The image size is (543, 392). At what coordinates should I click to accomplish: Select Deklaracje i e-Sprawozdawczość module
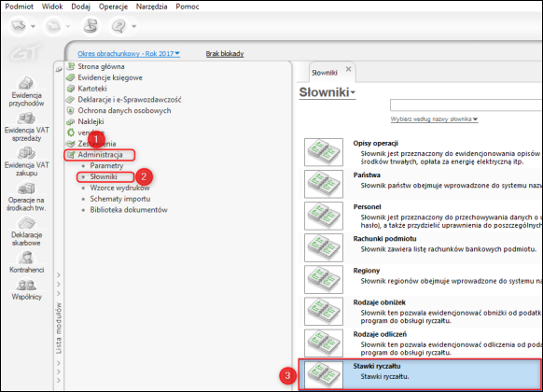coord(129,100)
